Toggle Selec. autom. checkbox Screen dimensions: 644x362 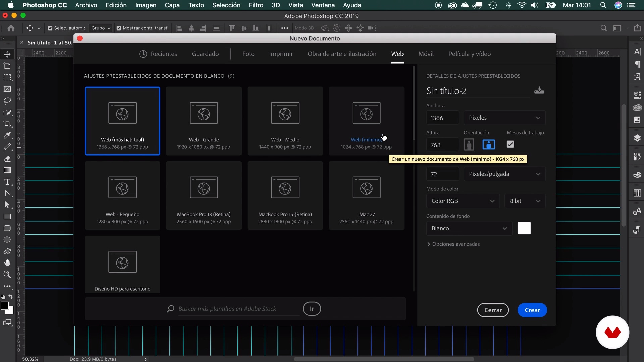(x=50, y=28)
